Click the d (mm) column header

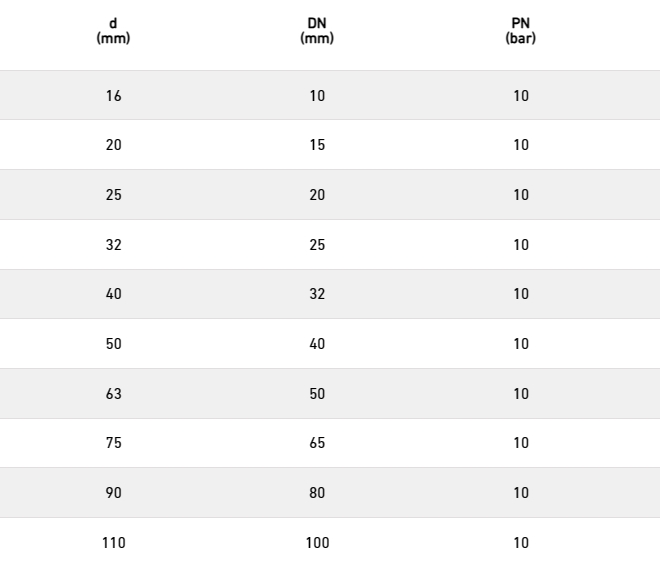(x=113, y=31)
